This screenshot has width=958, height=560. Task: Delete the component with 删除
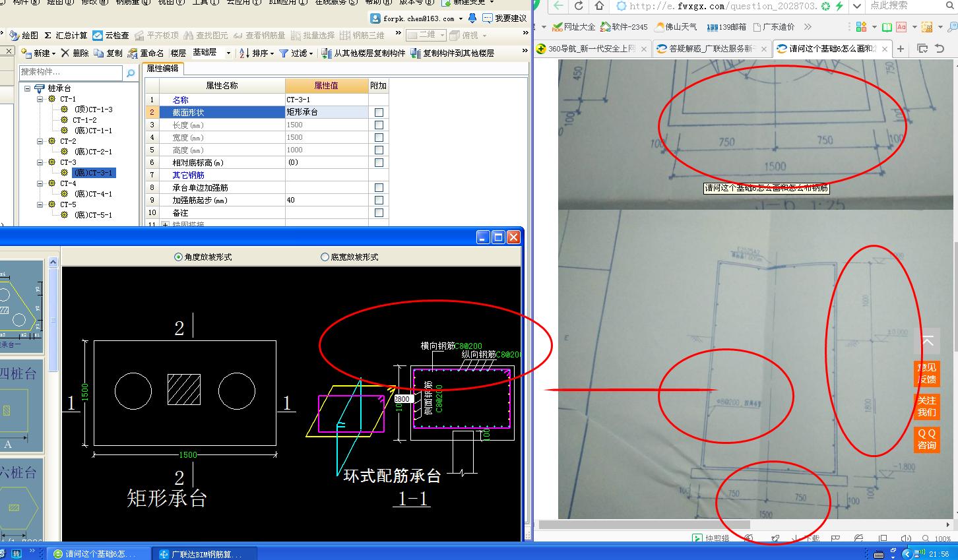[75, 53]
